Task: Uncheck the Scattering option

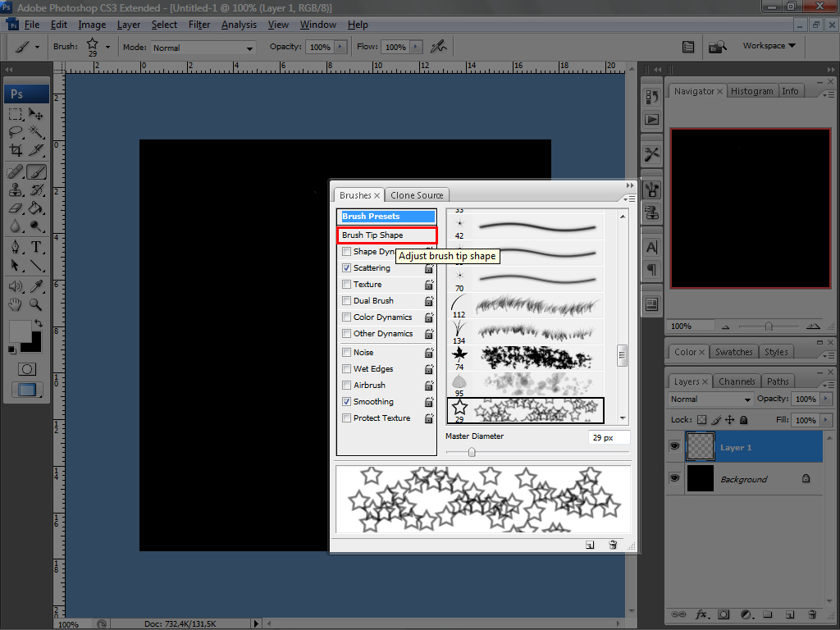Action: click(x=347, y=268)
